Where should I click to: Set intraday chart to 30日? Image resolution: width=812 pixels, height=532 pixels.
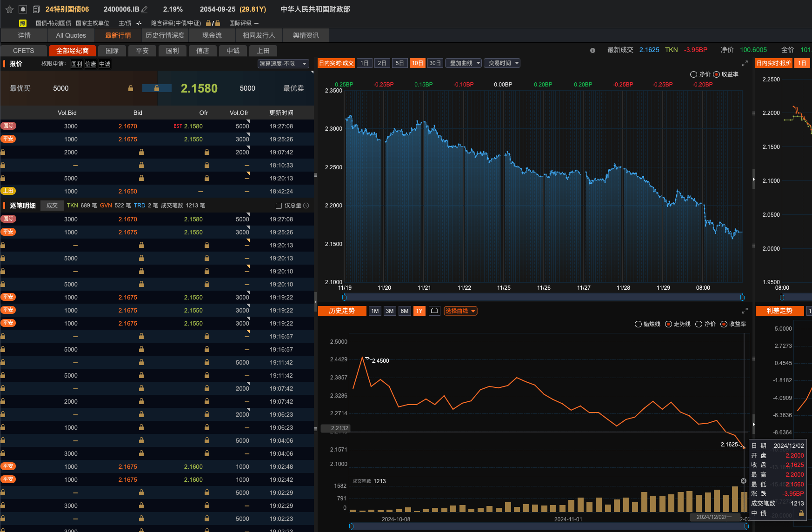435,63
